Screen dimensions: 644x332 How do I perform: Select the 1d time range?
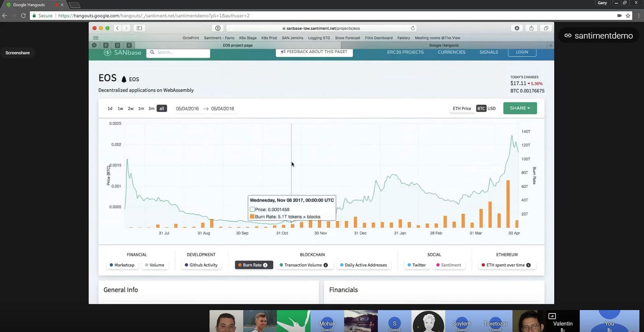click(x=110, y=109)
